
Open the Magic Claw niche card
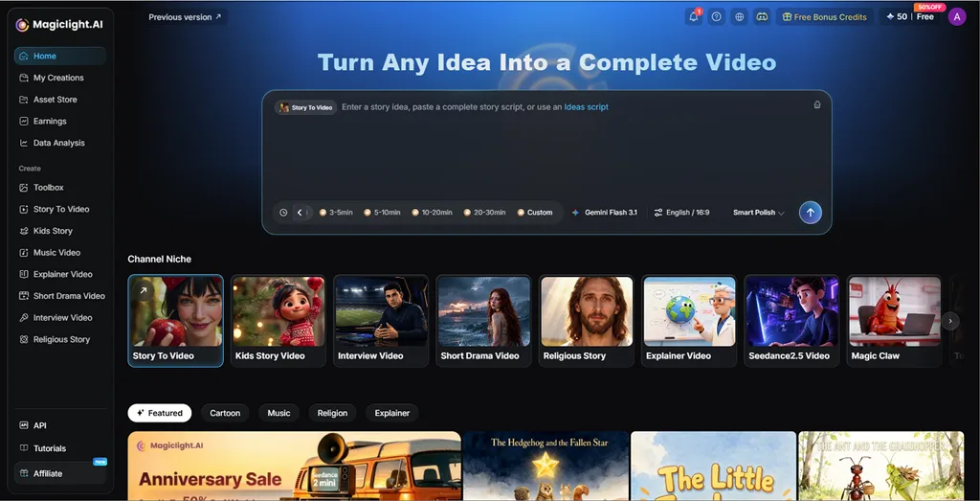pos(895,320)
